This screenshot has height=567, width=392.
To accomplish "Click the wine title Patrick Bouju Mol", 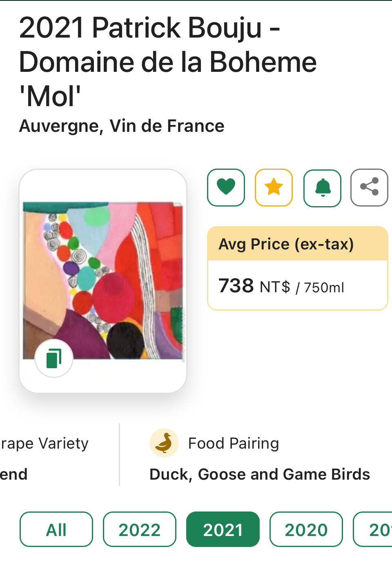I will 167,62.
